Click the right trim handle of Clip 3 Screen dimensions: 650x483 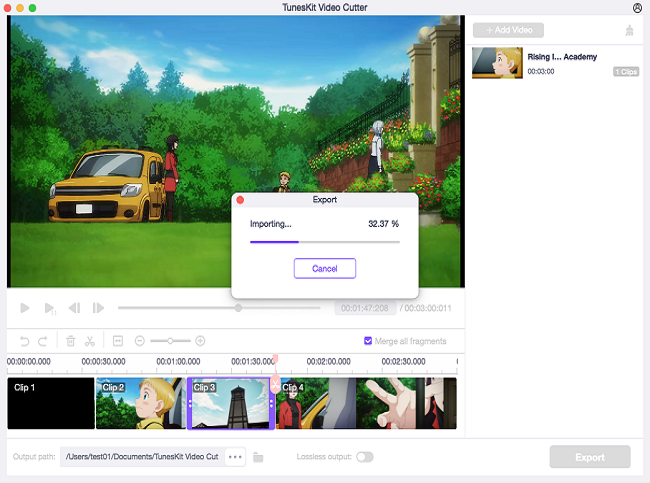(x=272, y=403)
